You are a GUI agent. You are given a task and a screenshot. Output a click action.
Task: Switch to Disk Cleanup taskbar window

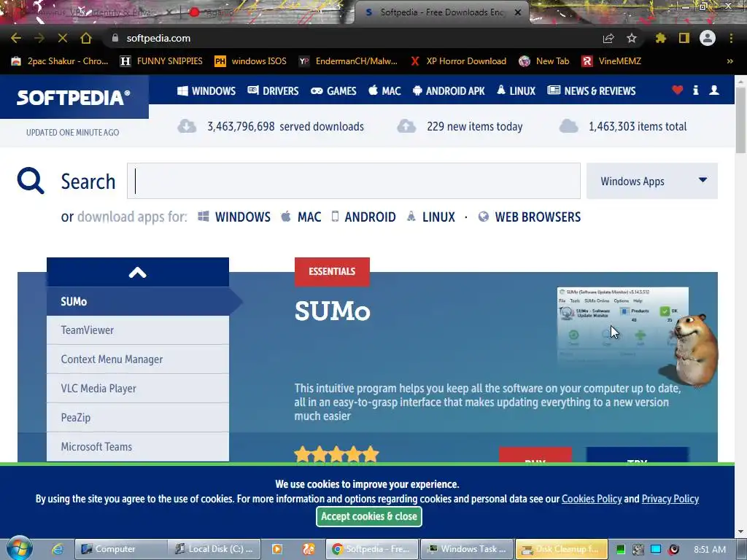coord(561,549)
